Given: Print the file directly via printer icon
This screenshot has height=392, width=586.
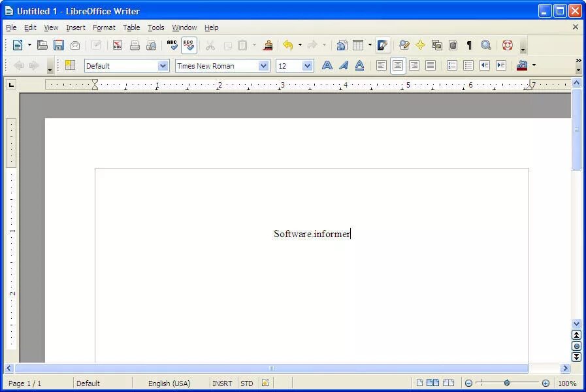Looking at the screenshot, I should click(135, 45).
